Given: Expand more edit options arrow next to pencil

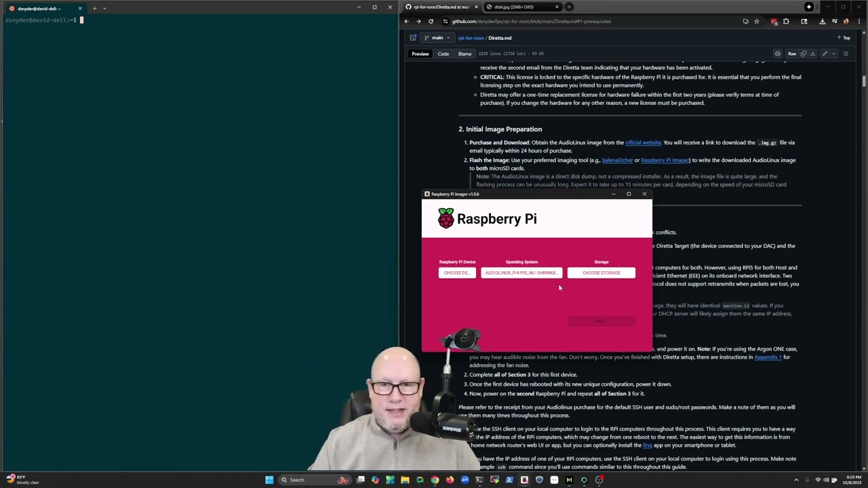Looking at the screenshot, I should point(833,54).
